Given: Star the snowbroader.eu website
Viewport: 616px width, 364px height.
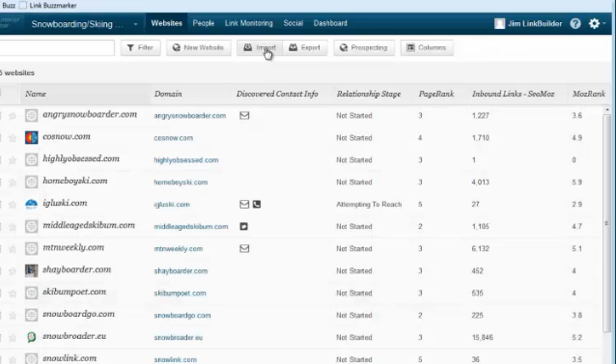Looking at the screenshot, I should coord(13,337).
